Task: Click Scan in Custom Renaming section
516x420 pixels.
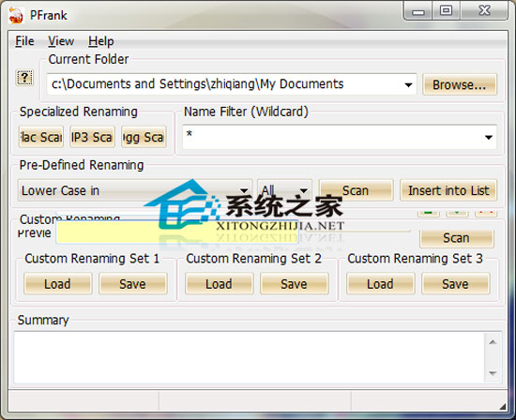Action: pyautogui.click(x=457, y=238)
